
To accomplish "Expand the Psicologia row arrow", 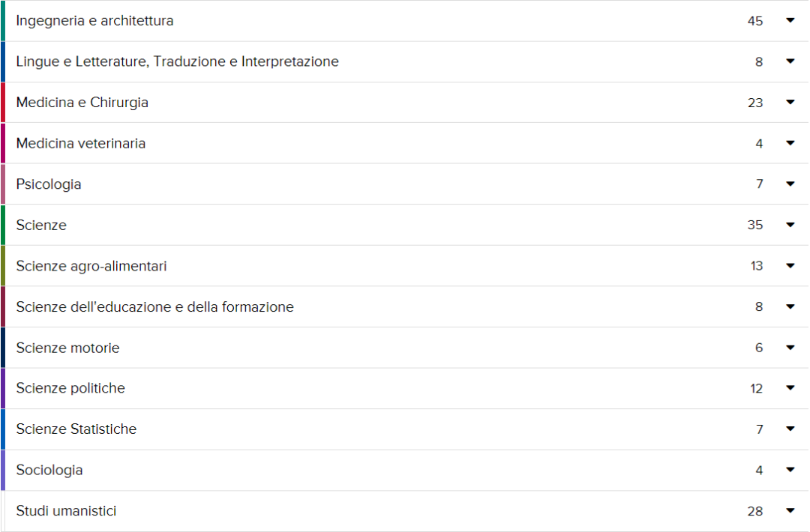I will [x=790, y=184].
